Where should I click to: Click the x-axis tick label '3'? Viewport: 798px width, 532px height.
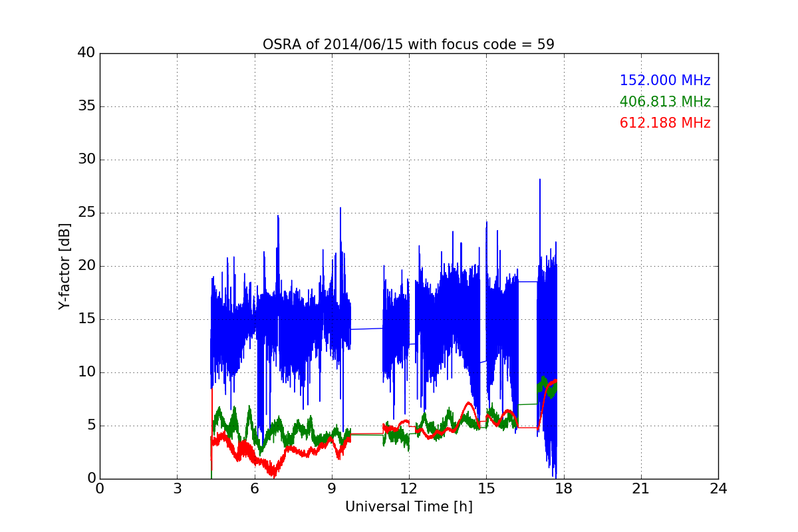[x=177, y=488]
